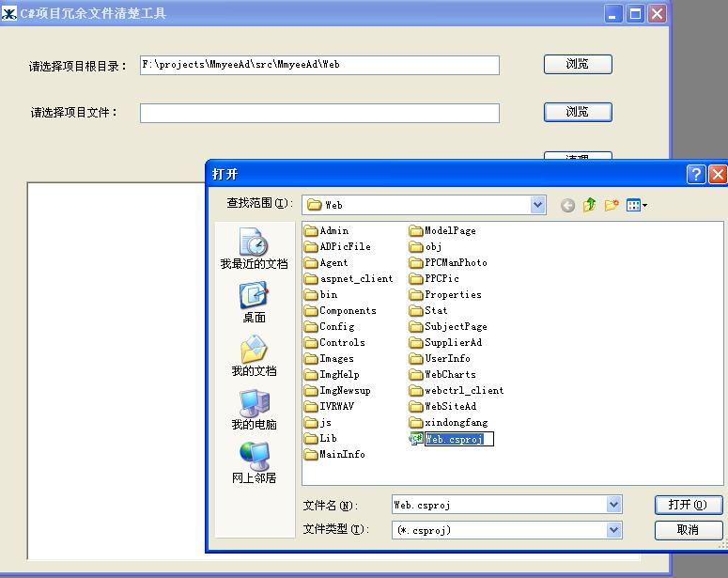Screen dimensions: 728x578
Task: Click browse button for project root directory
Action: [578, 64]
